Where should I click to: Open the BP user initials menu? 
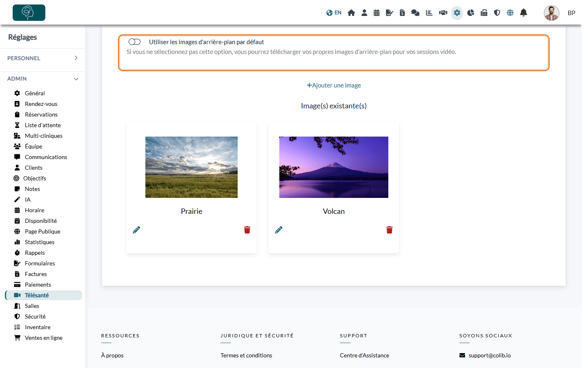coord(571,13)
